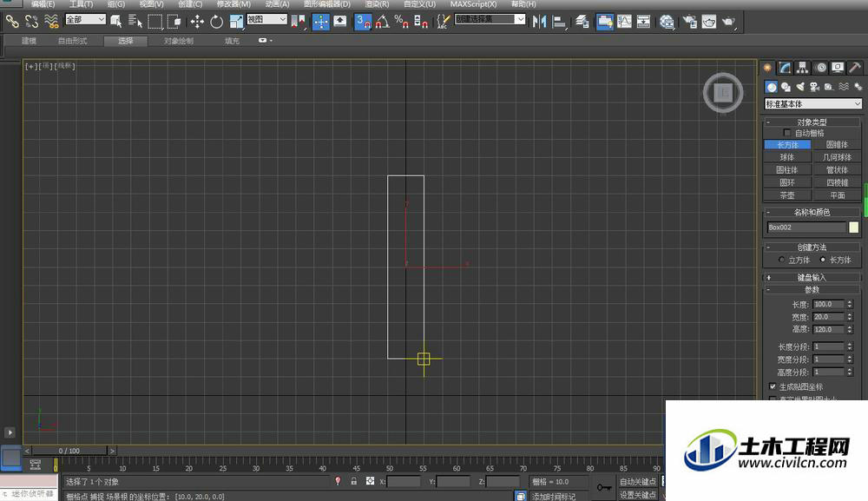Viewport: 868px width, 501px height.
Task: Open the Curve Editor icon
Action: tap(624, 22)
